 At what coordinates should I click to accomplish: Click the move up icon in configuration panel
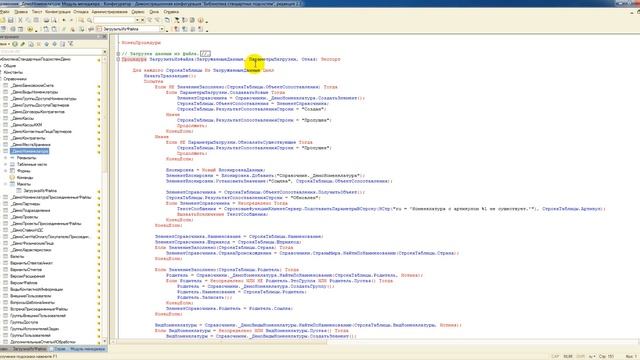[x=47, y=44]
